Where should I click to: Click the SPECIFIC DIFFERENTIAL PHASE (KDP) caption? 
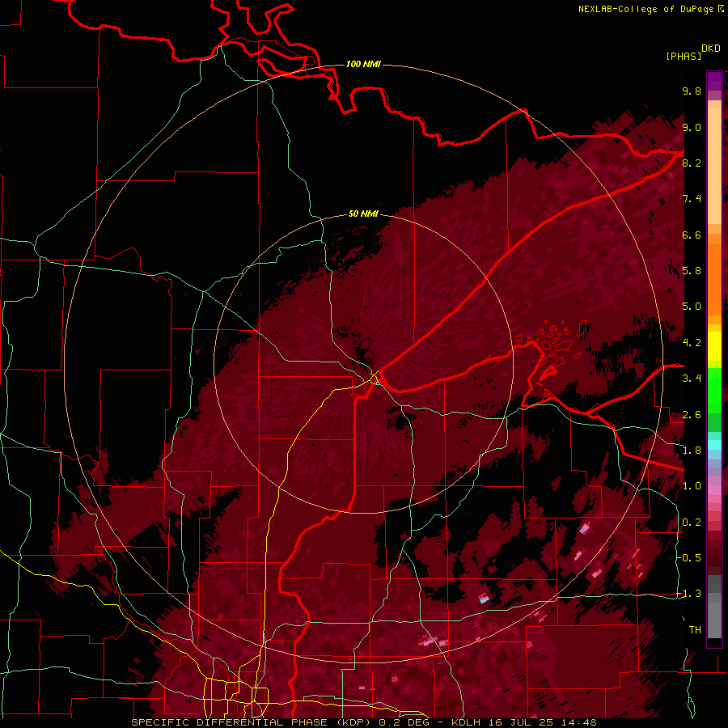252,722
